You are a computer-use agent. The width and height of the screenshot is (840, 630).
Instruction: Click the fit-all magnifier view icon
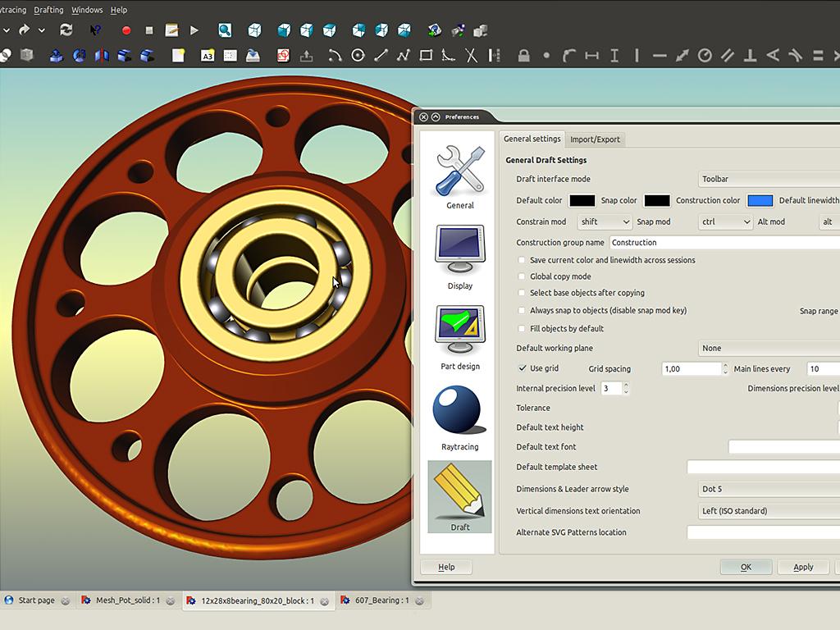click(225, 30)
